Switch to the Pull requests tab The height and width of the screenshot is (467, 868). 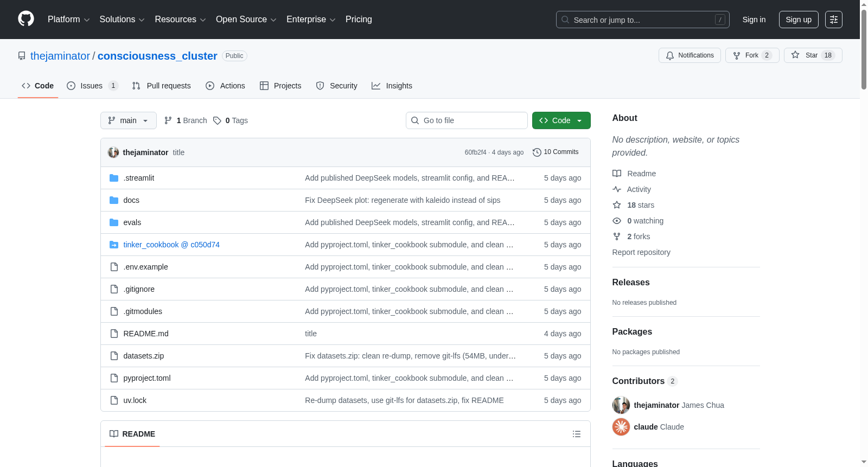click(x=162, y=86)
